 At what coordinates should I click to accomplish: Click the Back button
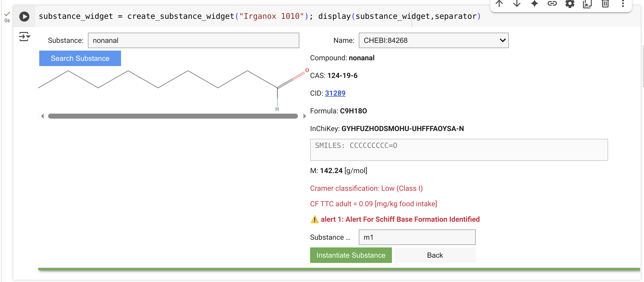pos(435,255)
